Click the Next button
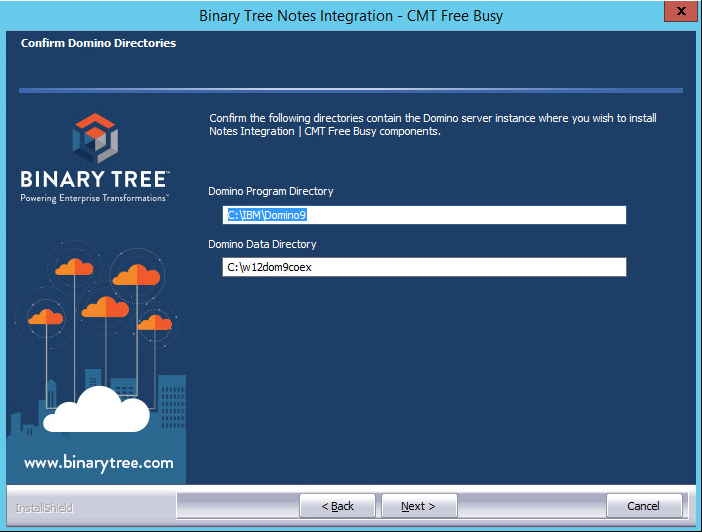The width and height of the screenshot is (702, 532). tap(419, 506)
